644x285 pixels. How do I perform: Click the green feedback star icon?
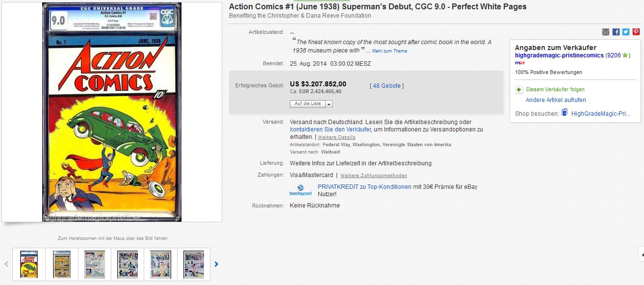[x=625, y=55]
